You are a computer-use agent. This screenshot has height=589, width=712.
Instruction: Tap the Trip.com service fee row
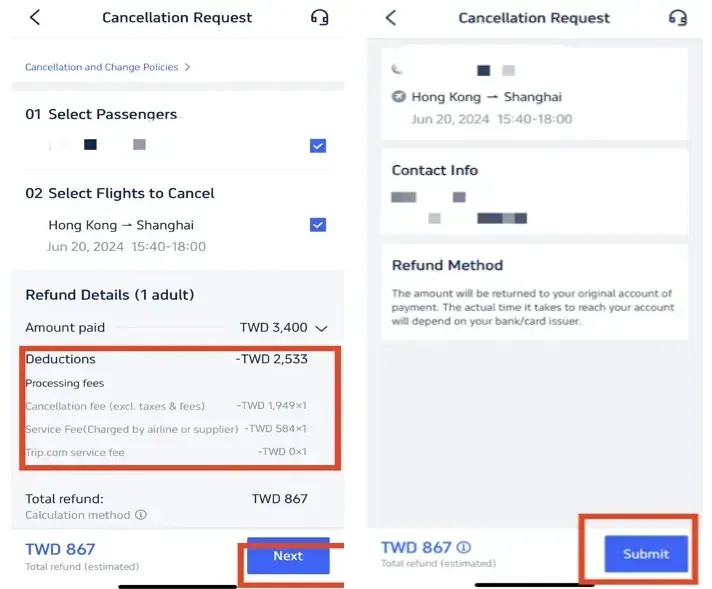point(166,452)
